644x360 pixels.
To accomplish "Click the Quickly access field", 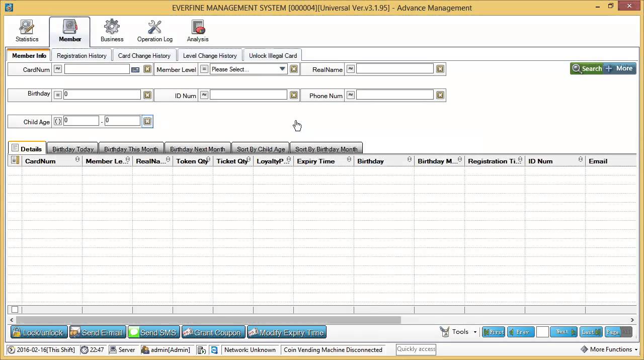I will pos(416,349).
